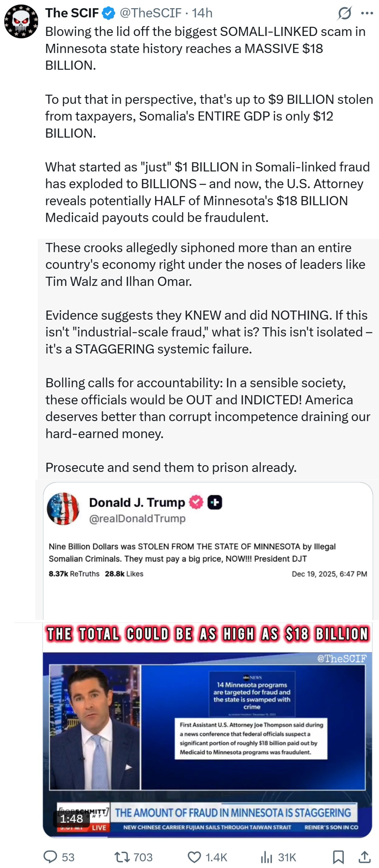Like the post with the heart icon
379x868 pixels.
tap(194, 856)
